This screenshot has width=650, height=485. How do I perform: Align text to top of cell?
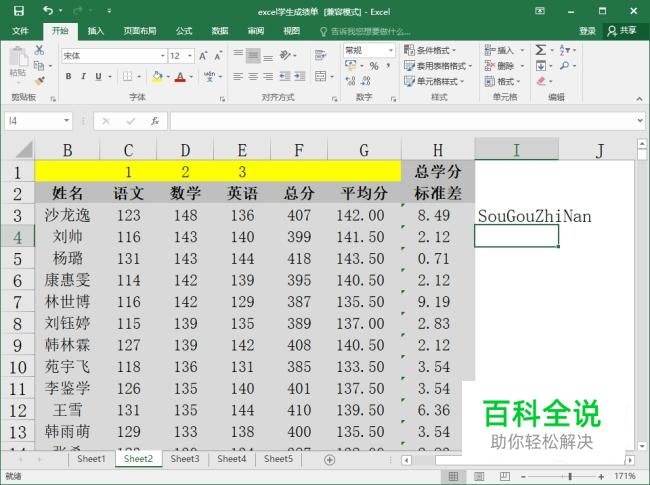(238, 54)
